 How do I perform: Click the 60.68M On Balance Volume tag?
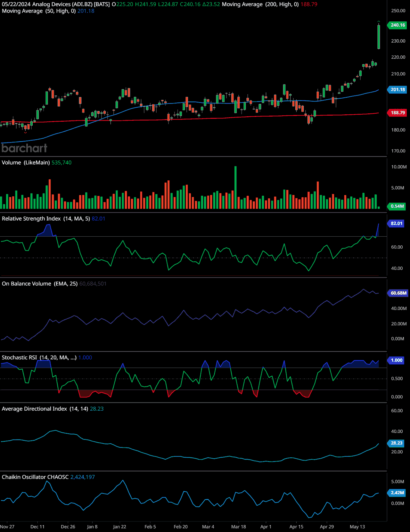[398, 293]
